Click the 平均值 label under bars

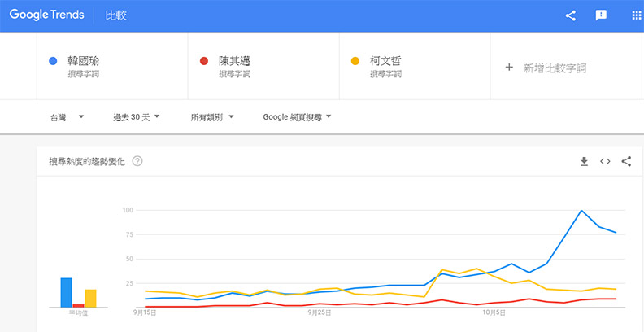pos(78,313)
